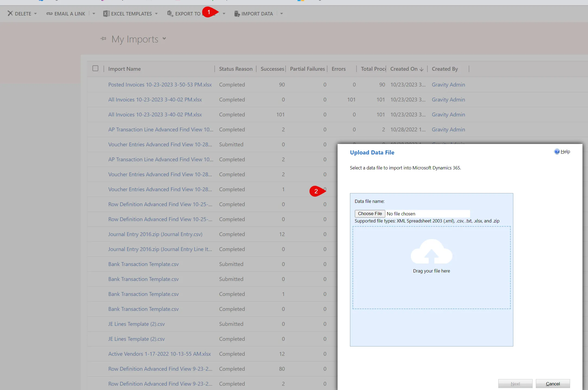Sort by Created On descending arrow
Screen dimensions: 588x390
[x=421, y=69]
